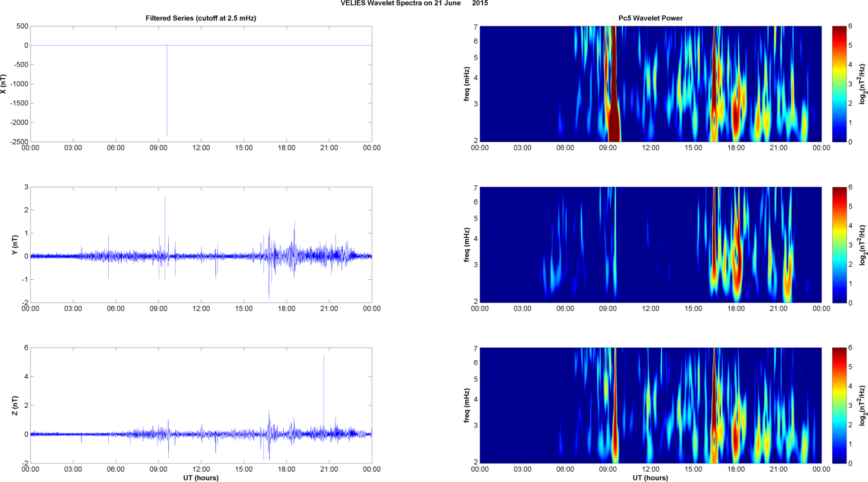Click the log2(nT²/Hz) label of the Y colorbar
Viewport: 868px width, 482px height.
862,245
